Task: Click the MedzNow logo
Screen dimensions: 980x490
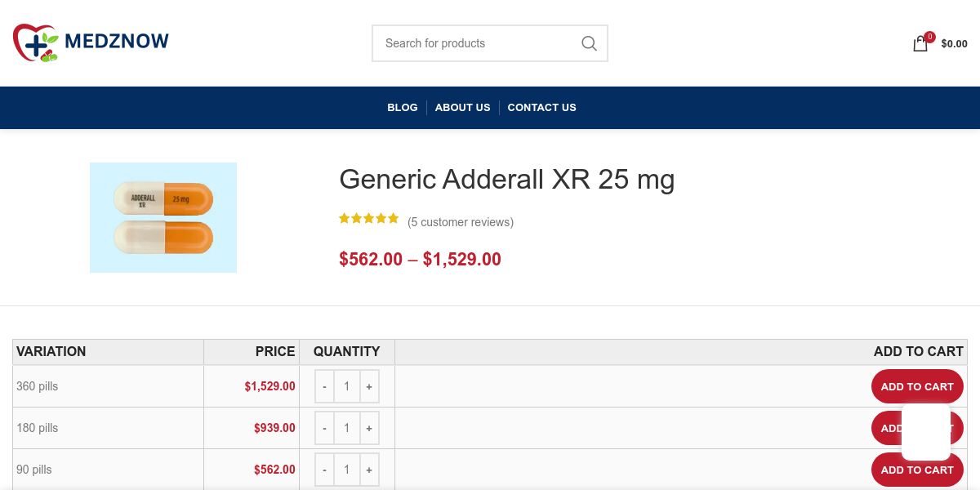Action: [x=91, y=42]
